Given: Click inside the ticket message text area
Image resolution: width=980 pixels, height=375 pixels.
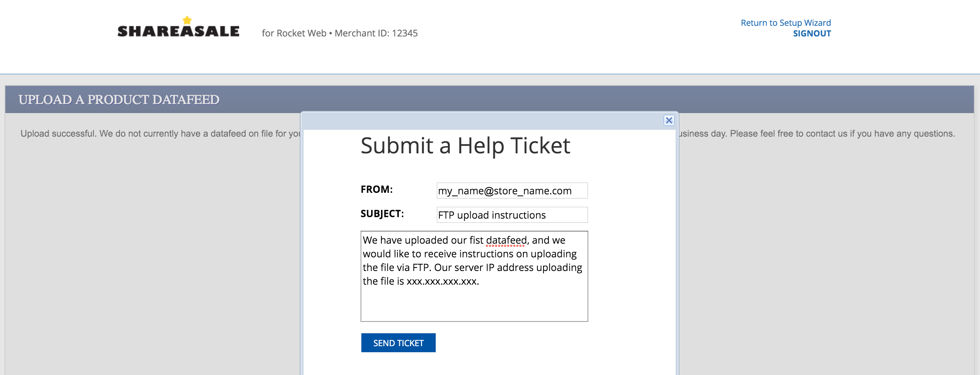Looking at the screenshot, I should click(474, 276).
